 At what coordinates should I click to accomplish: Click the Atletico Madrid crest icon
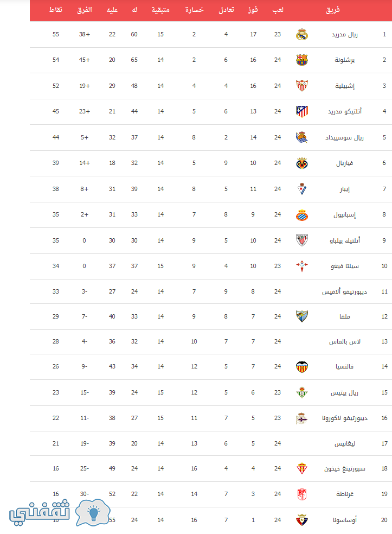click(x=302, y=111)
